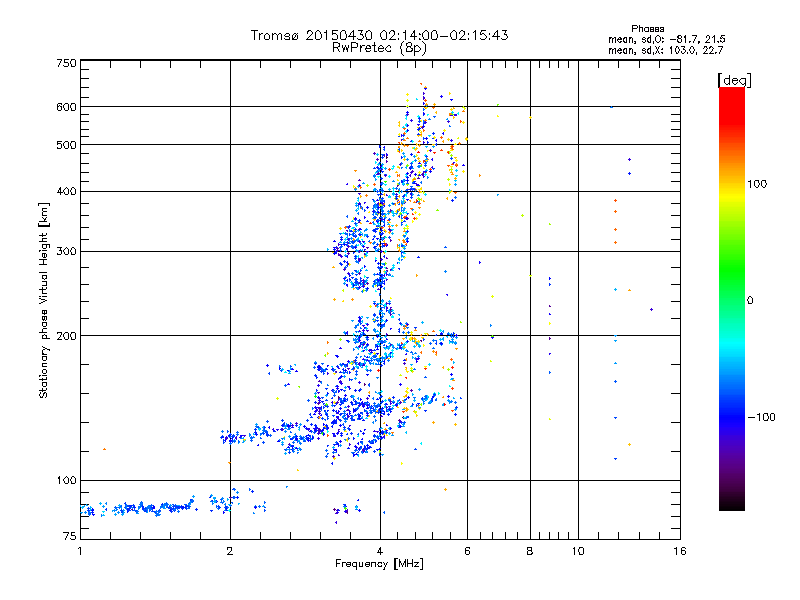This screenshot has height=600, width=800.
Task: Click the y-axis tick label '300'
Action: click(x=66, y=252)
